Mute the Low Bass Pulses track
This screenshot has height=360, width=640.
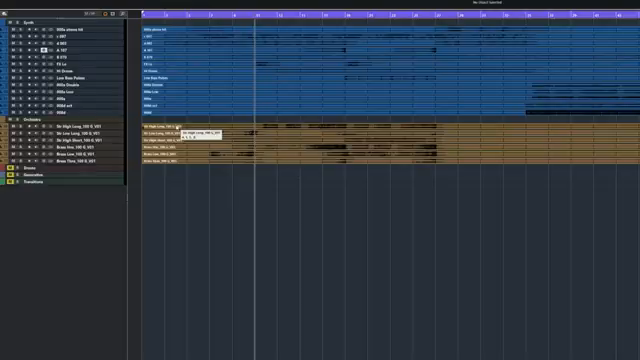point(13,78)
